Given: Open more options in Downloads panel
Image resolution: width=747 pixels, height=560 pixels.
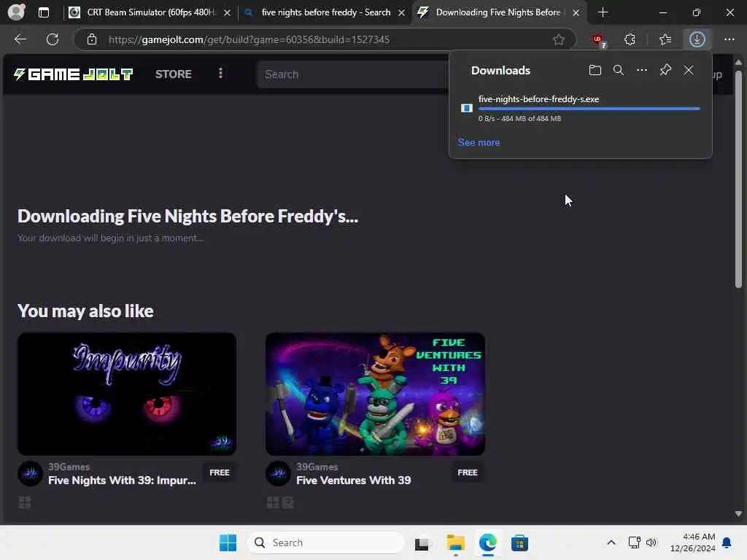Looking at the screenshot, I should click(642, 71).
